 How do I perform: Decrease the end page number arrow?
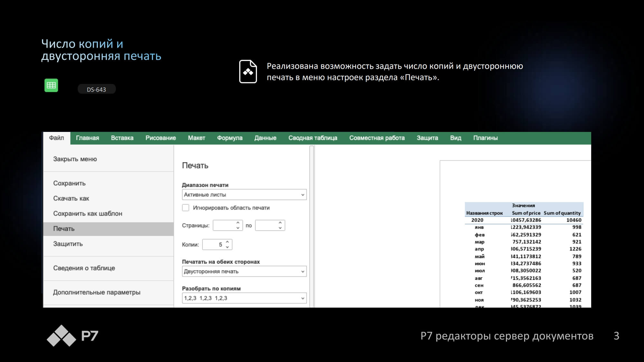[x=280, y=228]
